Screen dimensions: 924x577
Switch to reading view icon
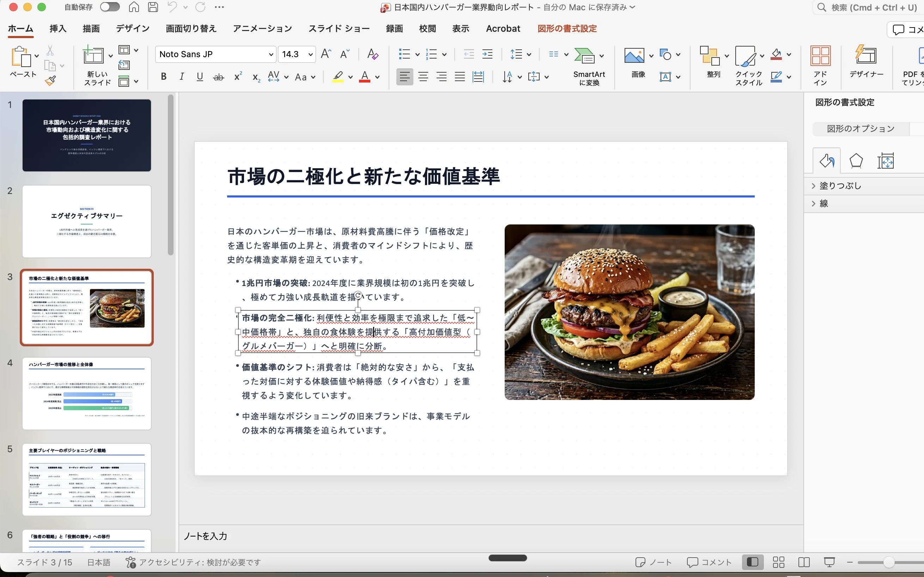click(x=804, y=562)
